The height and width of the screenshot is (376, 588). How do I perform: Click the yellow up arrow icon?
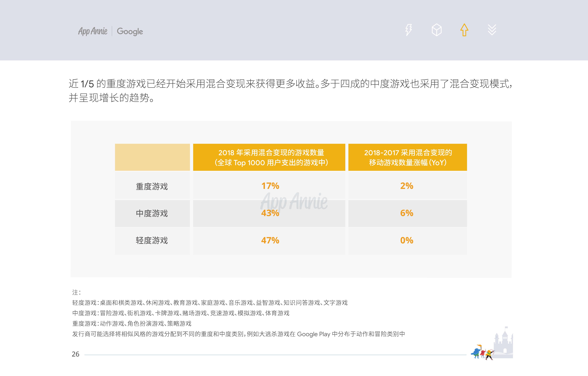[464, 30]
